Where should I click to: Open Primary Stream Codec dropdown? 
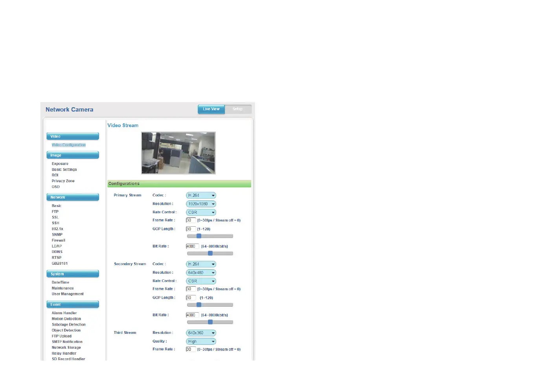(201, 195)
